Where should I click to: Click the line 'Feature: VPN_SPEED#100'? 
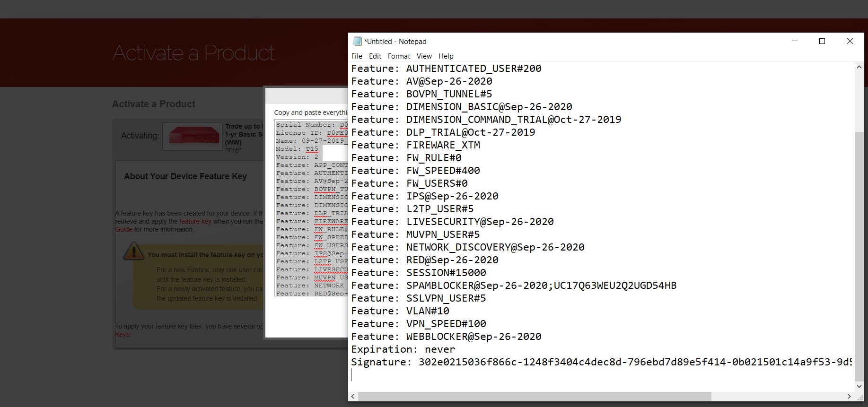(419, 324)
